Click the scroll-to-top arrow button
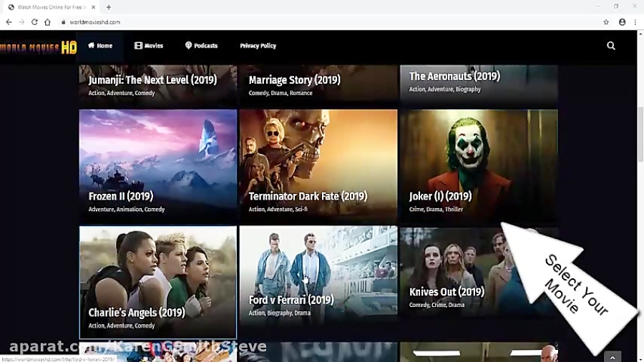The image size is (644, 362). coord(613,357)
